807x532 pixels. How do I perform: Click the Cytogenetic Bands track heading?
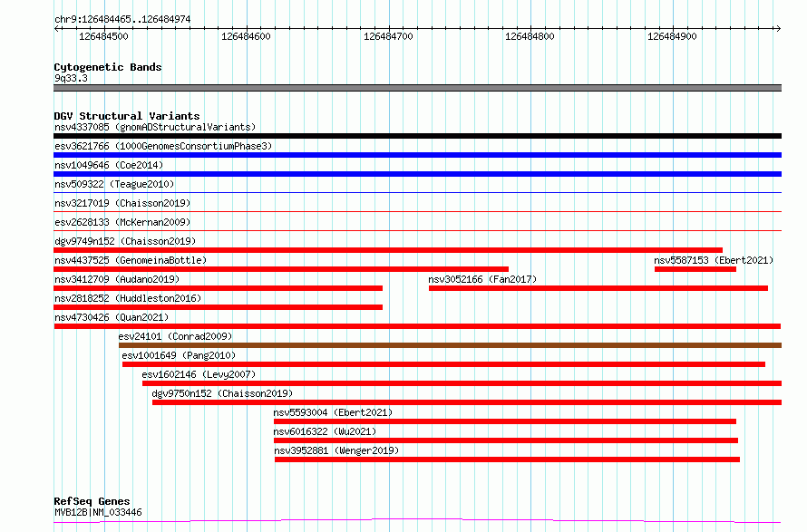click(x=108, y=67)
